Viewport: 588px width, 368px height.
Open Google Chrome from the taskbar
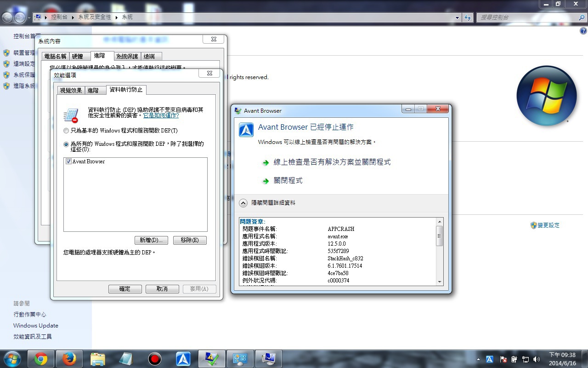tap(41, 359)
